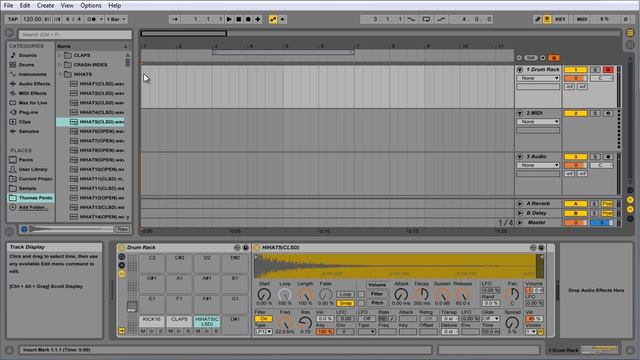The width and height of the screenshot is (640, 360).
Task: Expand the CLAPS folder
Action: (x=60, y=55)
